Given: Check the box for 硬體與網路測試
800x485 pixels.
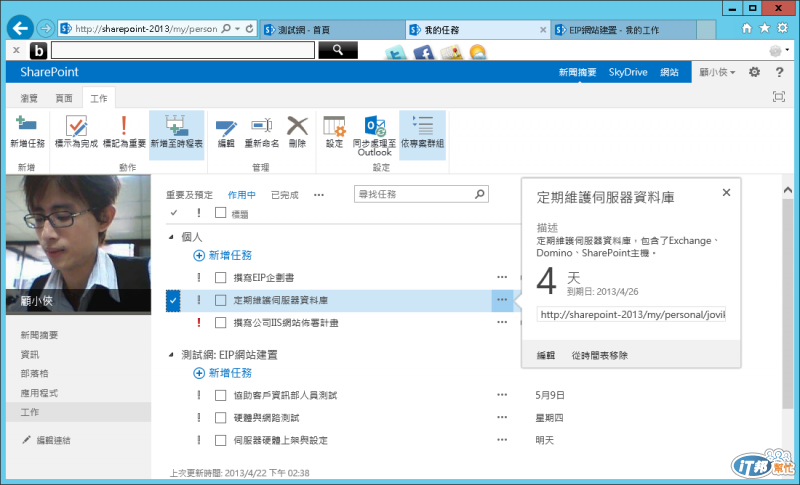Looking at the screenshot, I should [x=220, y=418].
